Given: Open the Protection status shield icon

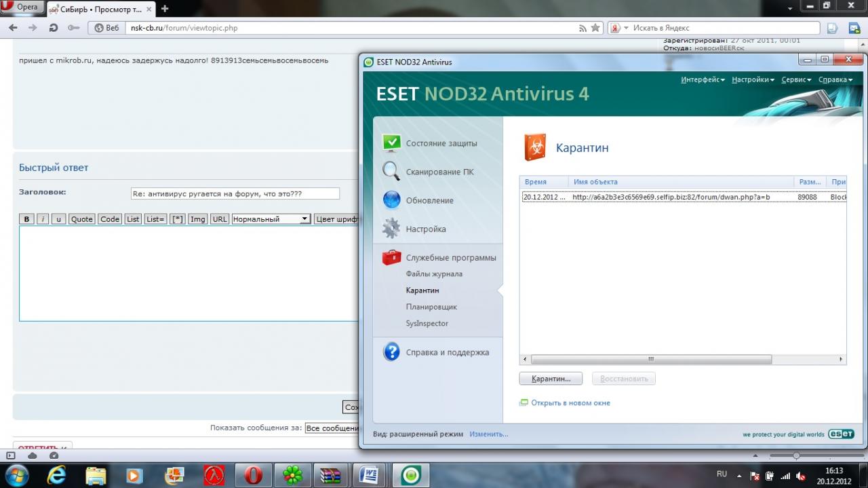Looking at the screenshot, I should (391, 143).
